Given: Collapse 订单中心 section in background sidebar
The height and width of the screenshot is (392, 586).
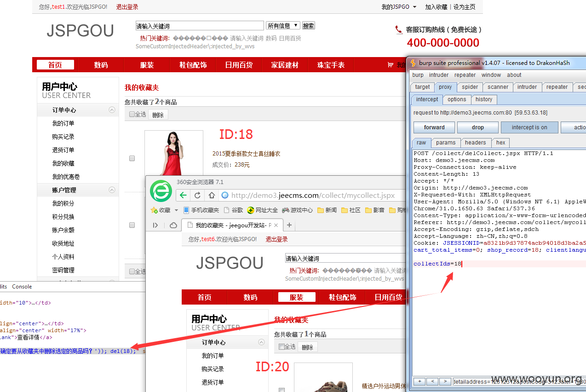Looking at the screenshot, I should (x=112, y=110).
